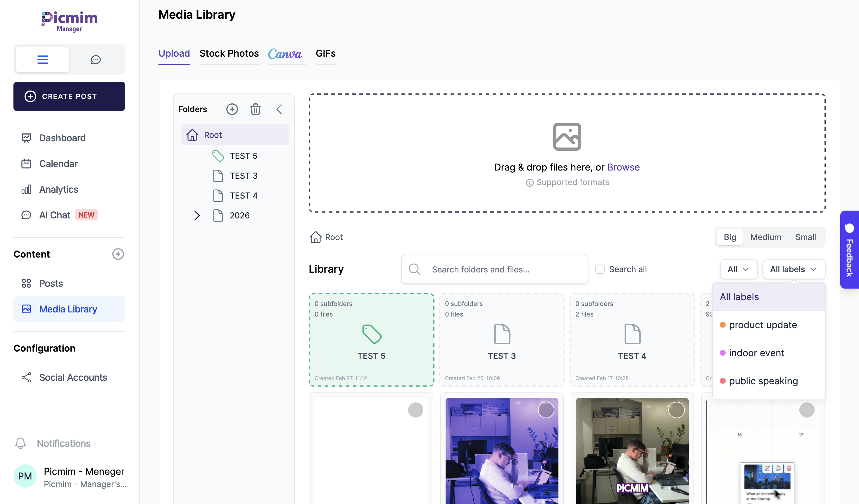
Task: Expand the 2026 folder in the tree
Action: pyautogui.click(x=197, y=215)
